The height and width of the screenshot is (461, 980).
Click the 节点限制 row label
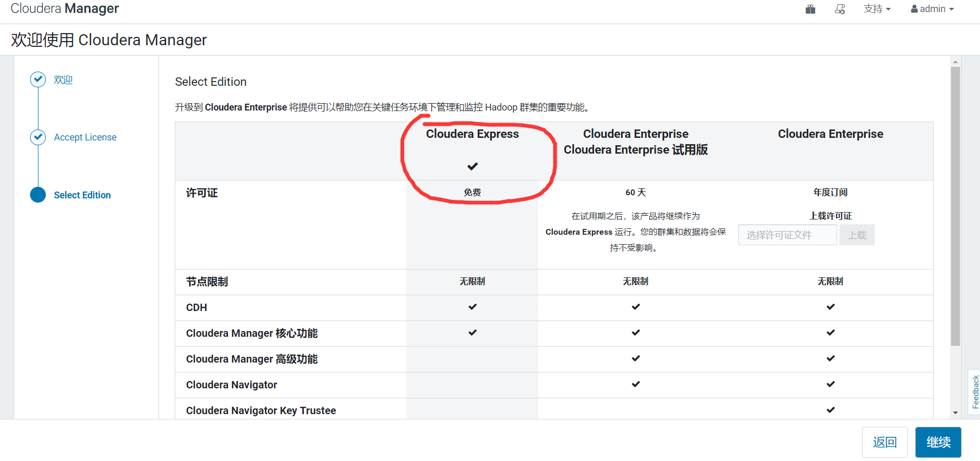(207, 282)
